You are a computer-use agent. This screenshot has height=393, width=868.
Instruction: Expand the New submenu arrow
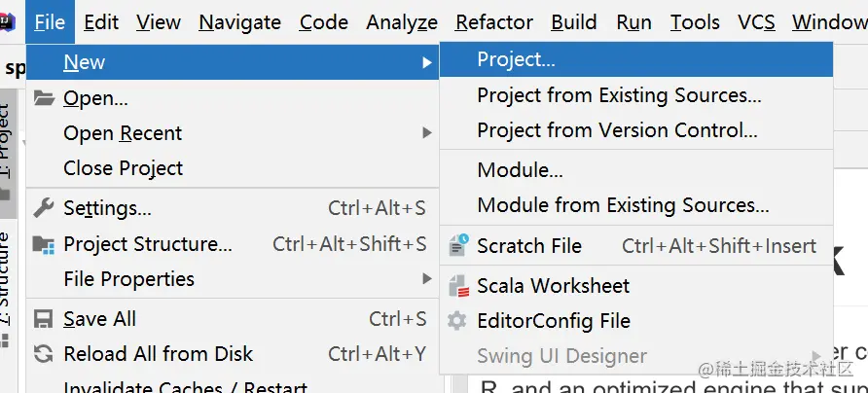tap(426, 62)
